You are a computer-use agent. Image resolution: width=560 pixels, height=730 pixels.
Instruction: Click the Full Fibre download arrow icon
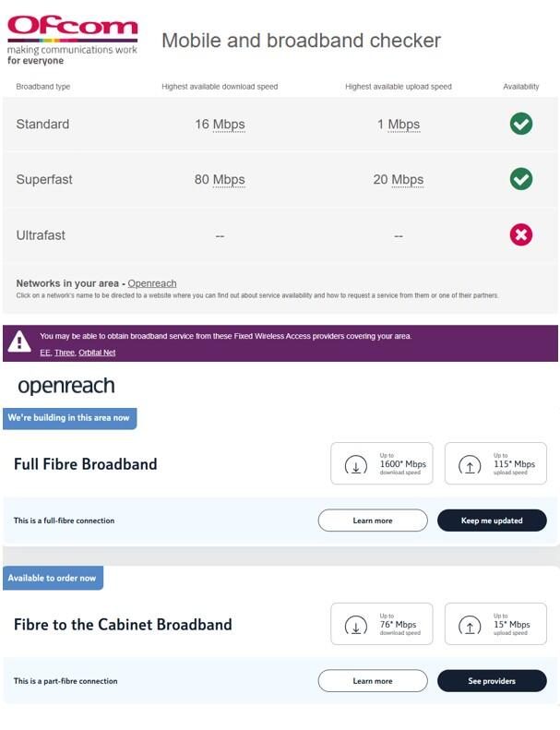355,466
